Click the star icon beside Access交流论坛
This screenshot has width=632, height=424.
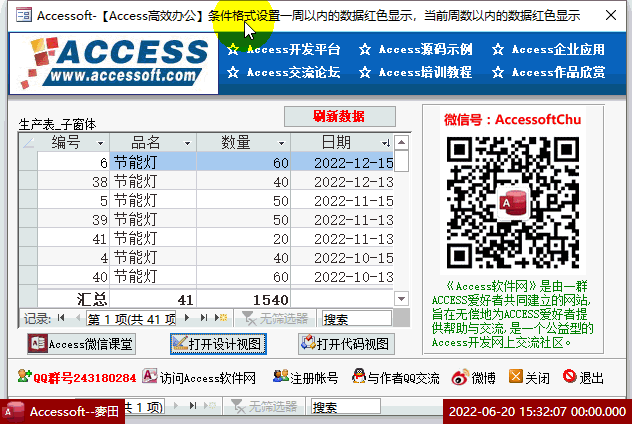(233, 73)
